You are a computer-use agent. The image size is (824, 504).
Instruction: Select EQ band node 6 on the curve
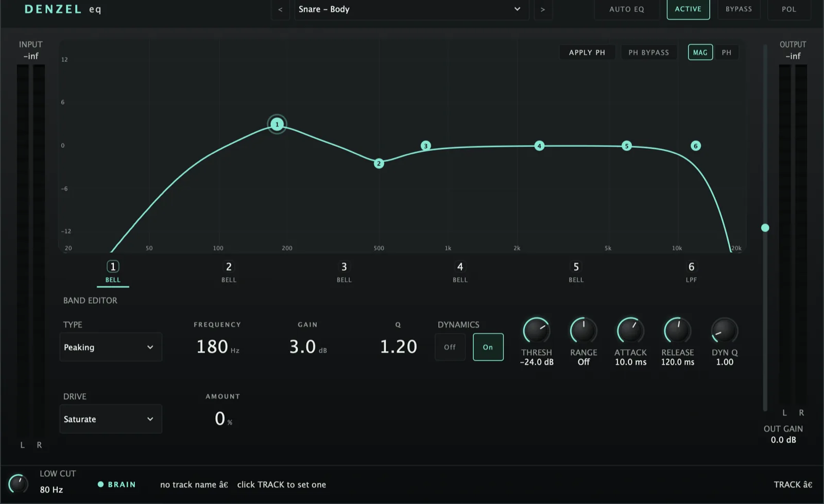pyautogui.click(x=696, y=146)
